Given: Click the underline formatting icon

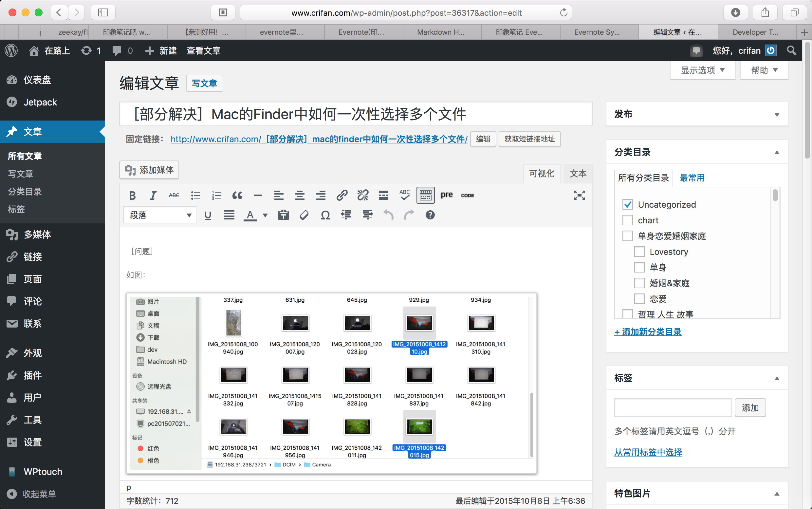Looking at the screenshot, I should [208, 215].
